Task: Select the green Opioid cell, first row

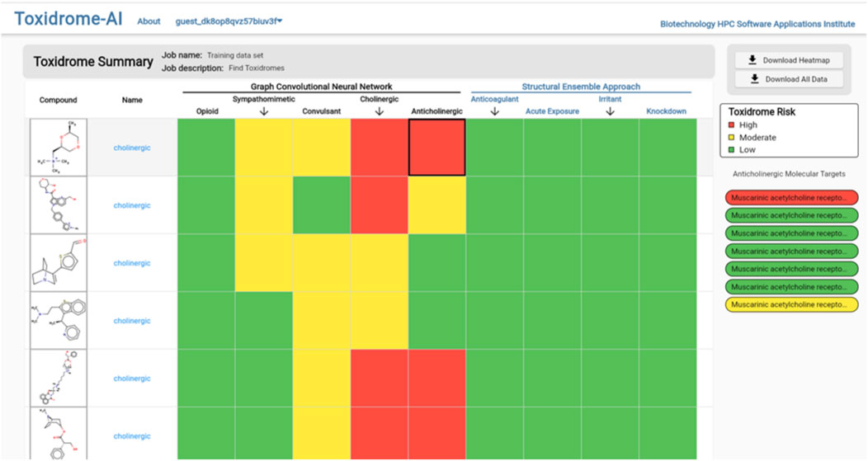Action: pyautogui.click(x=206, y=148)
